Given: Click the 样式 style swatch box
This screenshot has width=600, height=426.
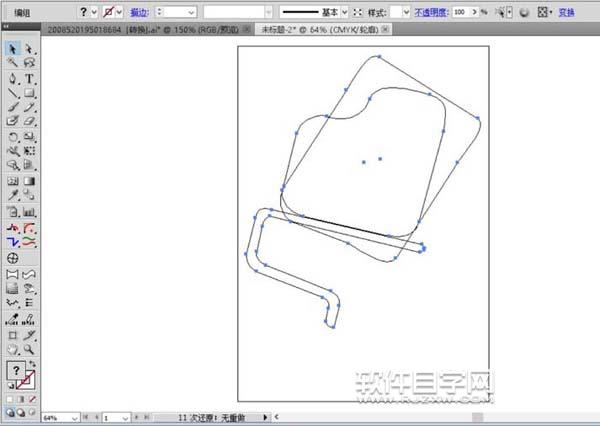Looking at the screenshot, I should (396, 13).
